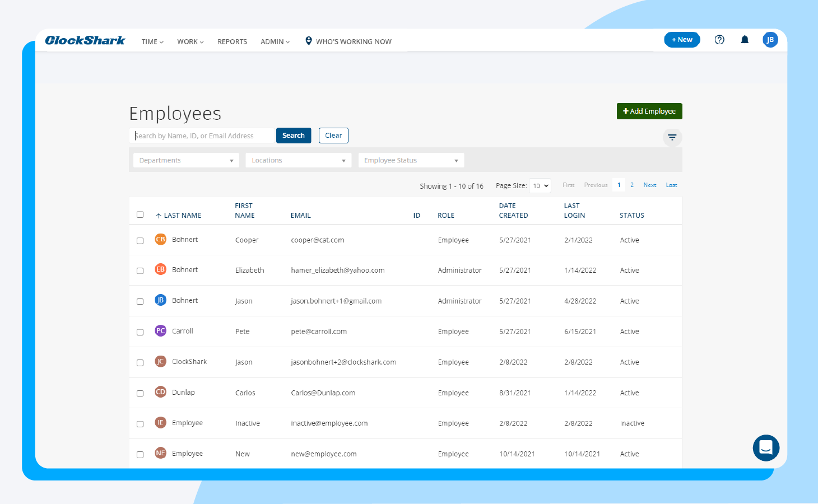The height and width of the screenshot is (504, 818).
Task: Jump to the Last page
Action: point(671,185)
